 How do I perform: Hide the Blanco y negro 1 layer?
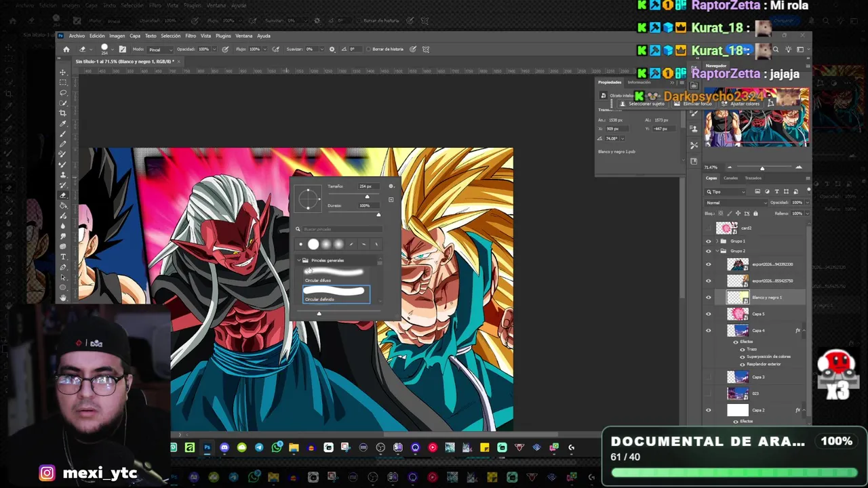(709, 298)
